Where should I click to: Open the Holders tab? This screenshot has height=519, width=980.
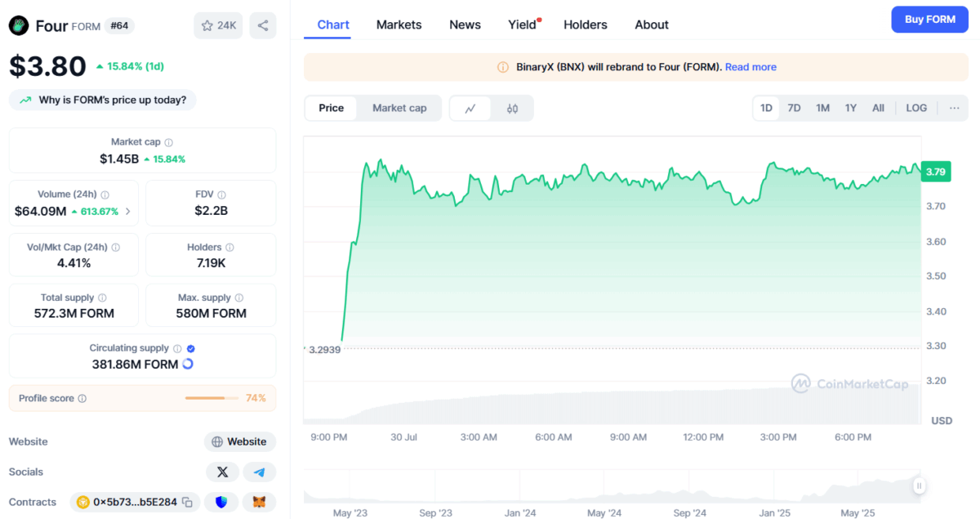tap(586, 25)
